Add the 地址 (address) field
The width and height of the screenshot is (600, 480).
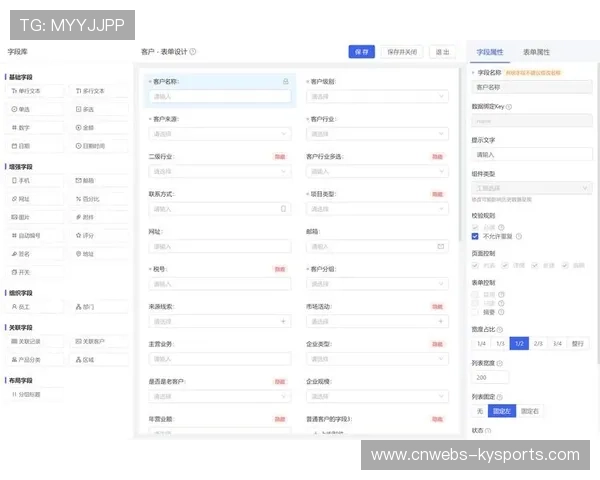99,254
